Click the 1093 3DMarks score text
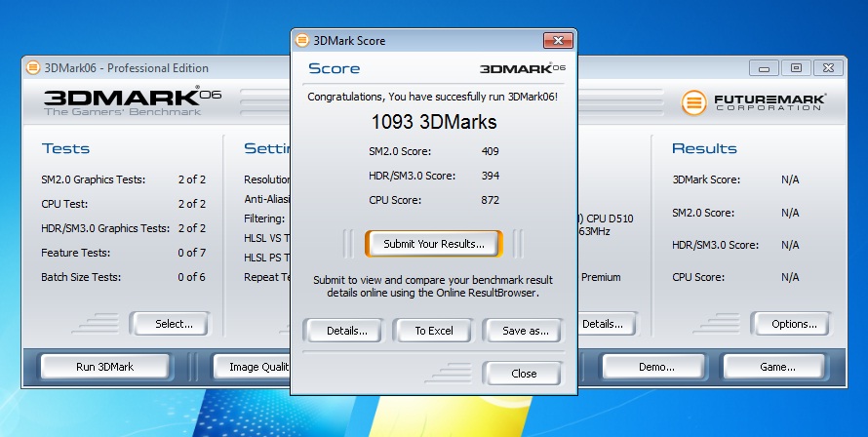This screenshot has height=437, width=868. (434, 122)
